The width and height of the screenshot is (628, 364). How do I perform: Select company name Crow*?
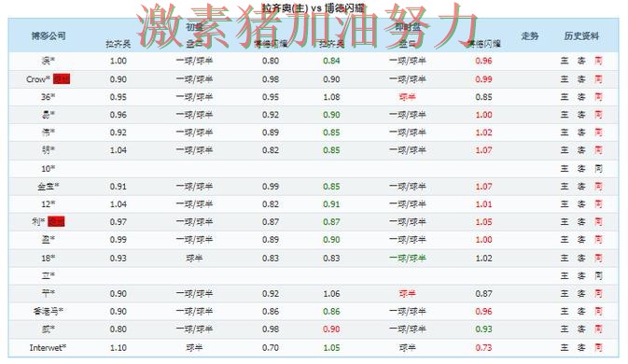click(x=38, y=79)
